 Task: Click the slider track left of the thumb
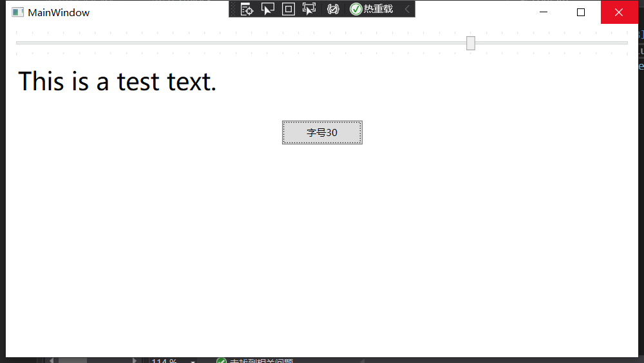tap(241, 43)
